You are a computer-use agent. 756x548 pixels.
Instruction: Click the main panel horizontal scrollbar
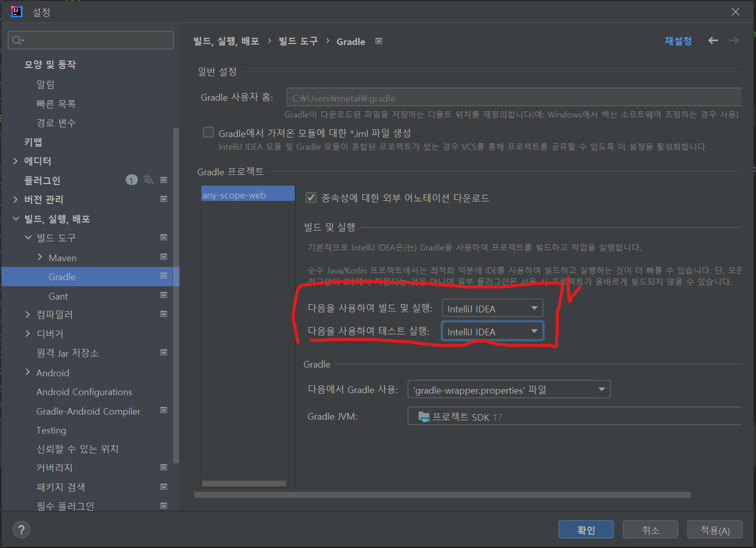442,494
